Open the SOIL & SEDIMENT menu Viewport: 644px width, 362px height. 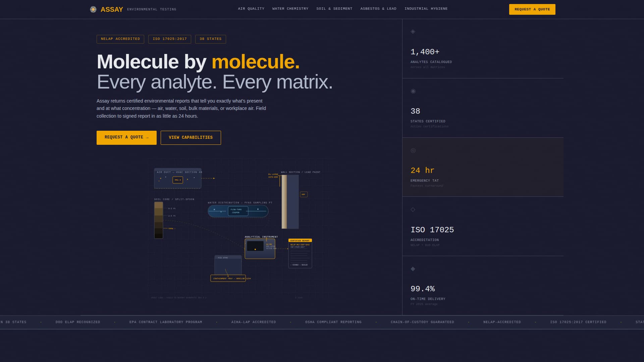(x=334, y=9)
